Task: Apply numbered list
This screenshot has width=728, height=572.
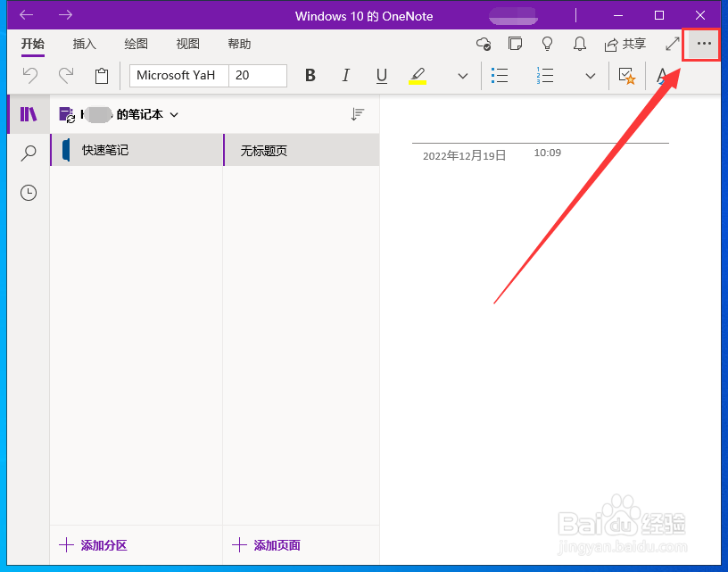Action: pos(544,75)
